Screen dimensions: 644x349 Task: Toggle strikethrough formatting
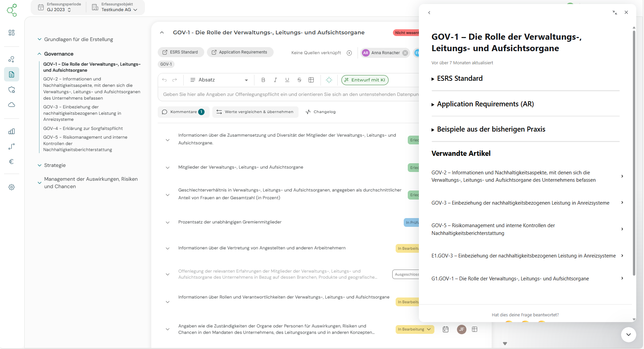coord(299,80)
